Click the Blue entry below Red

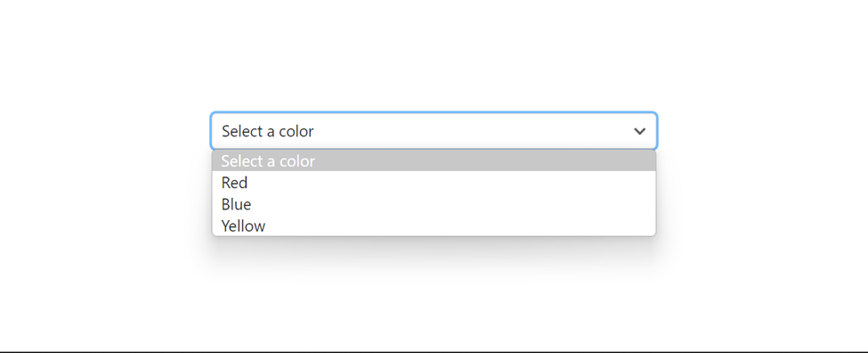(434, 204)
